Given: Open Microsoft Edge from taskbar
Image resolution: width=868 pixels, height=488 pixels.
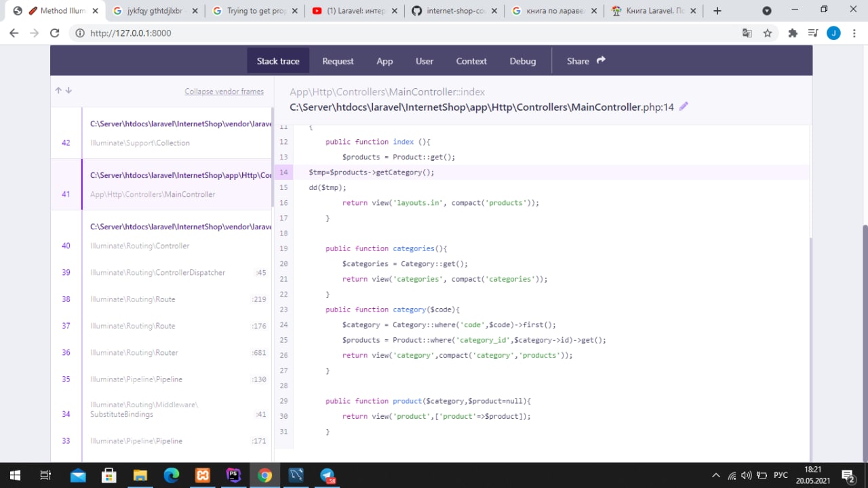Looking at the screenshot, I should [x=171, y=475].
